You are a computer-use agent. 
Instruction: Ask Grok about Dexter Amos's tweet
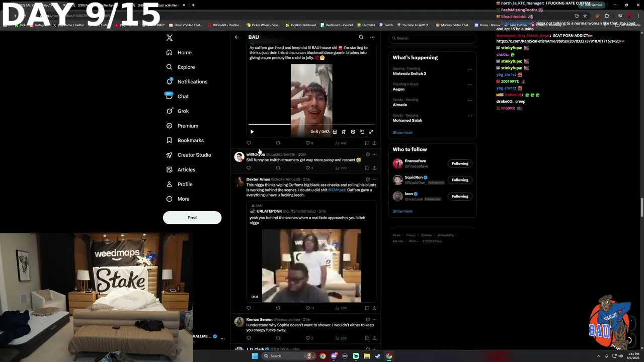click(x=367, y=179)
